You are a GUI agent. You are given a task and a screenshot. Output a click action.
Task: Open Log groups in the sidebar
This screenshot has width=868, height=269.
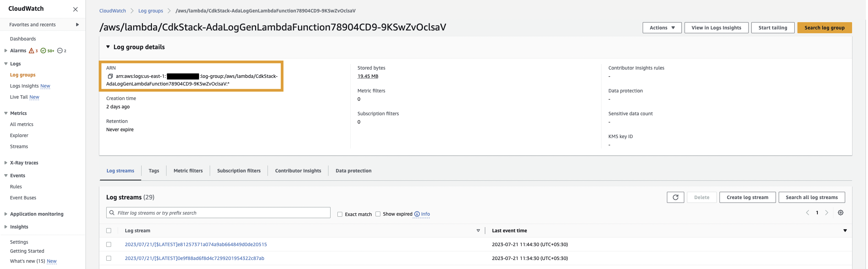[23, 75]
